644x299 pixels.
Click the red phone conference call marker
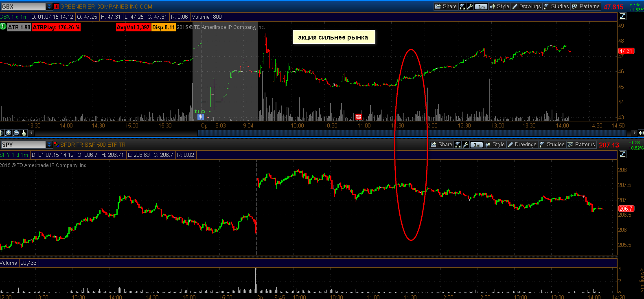pos(359,117)
